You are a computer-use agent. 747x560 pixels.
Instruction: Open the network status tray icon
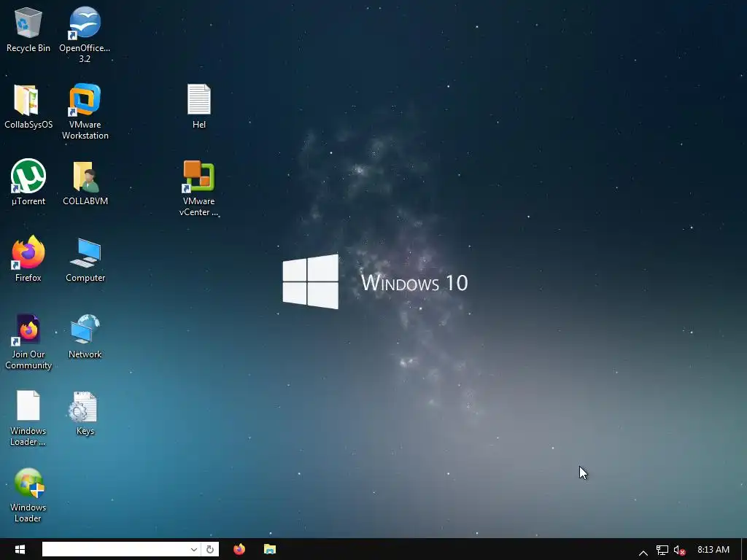tap(662, 550)
